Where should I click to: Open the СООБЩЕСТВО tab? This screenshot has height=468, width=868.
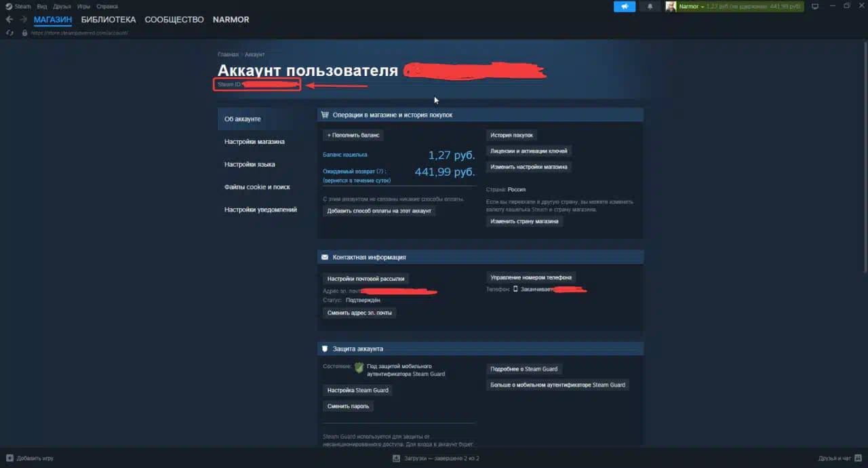pyautogui.click(x=174, y=20)
